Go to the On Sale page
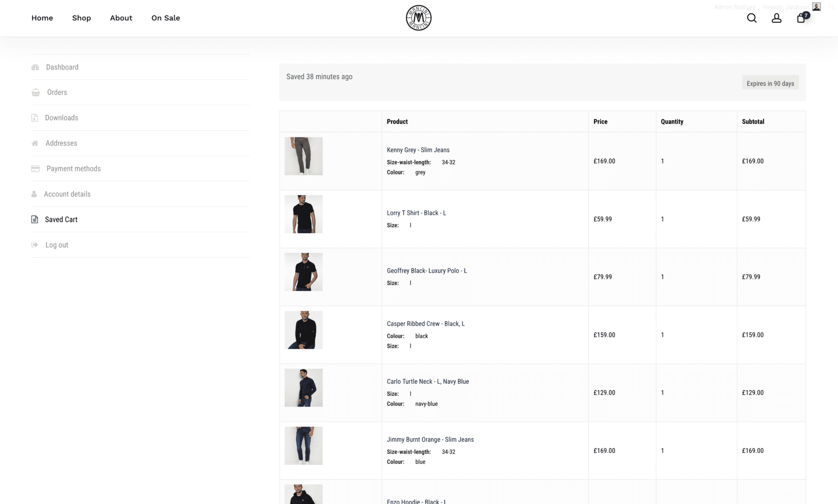Image resolution: width=838 pixels, height=504 pixels. coord(165,18)
